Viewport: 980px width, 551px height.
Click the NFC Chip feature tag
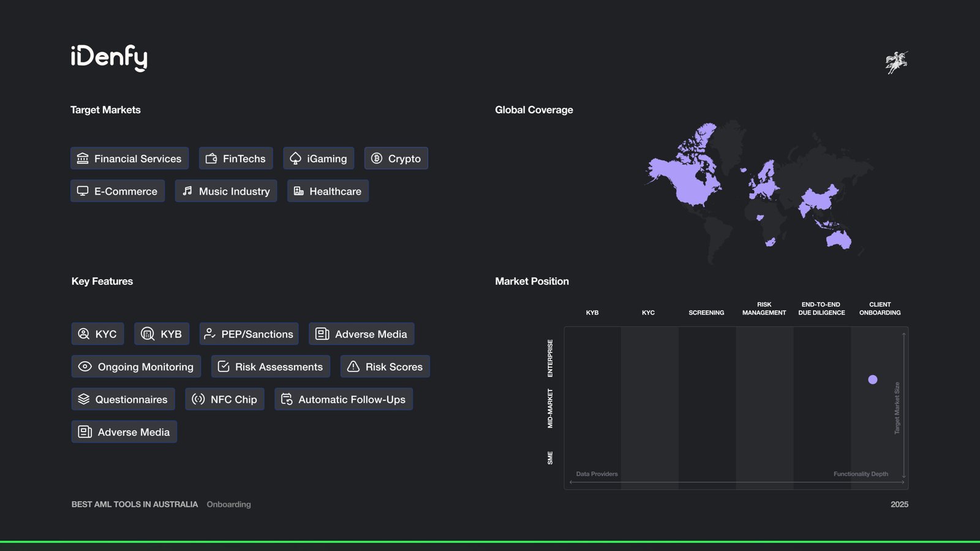(225, 399)
